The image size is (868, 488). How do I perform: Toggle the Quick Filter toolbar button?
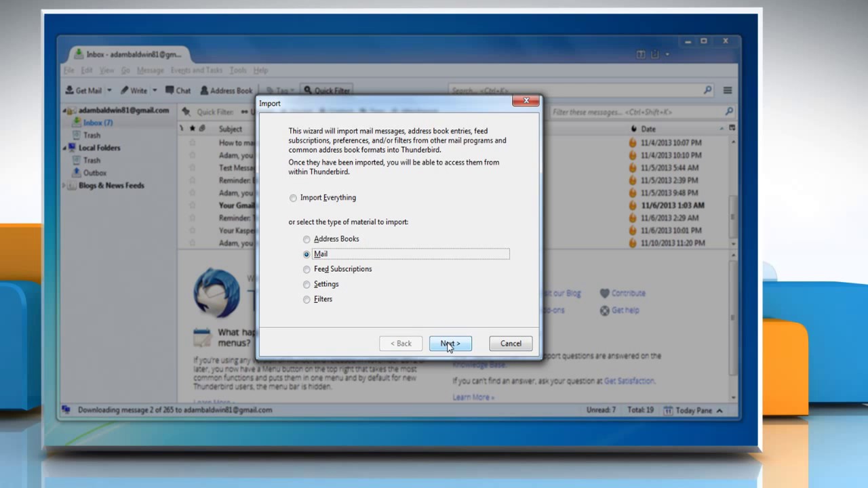327,90
